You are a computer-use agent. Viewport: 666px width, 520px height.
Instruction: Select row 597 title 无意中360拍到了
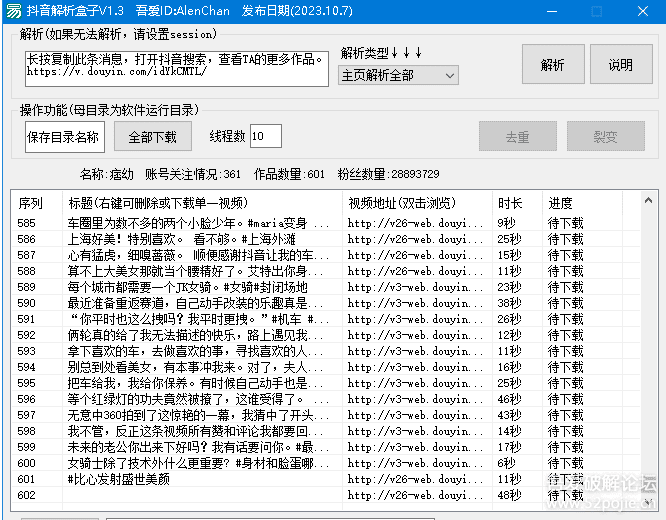tap(198, 415)
